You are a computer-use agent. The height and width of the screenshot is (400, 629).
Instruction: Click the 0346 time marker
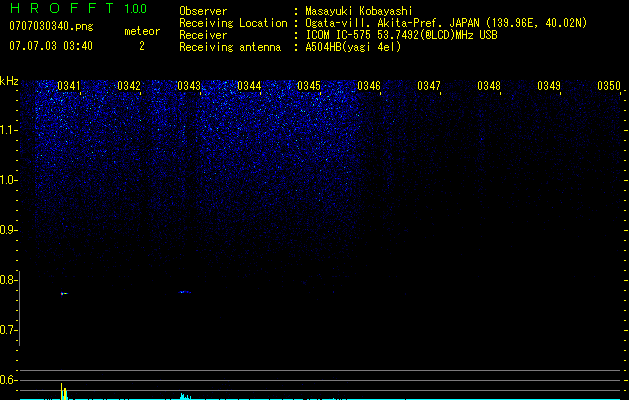click(x=369, y=86)
